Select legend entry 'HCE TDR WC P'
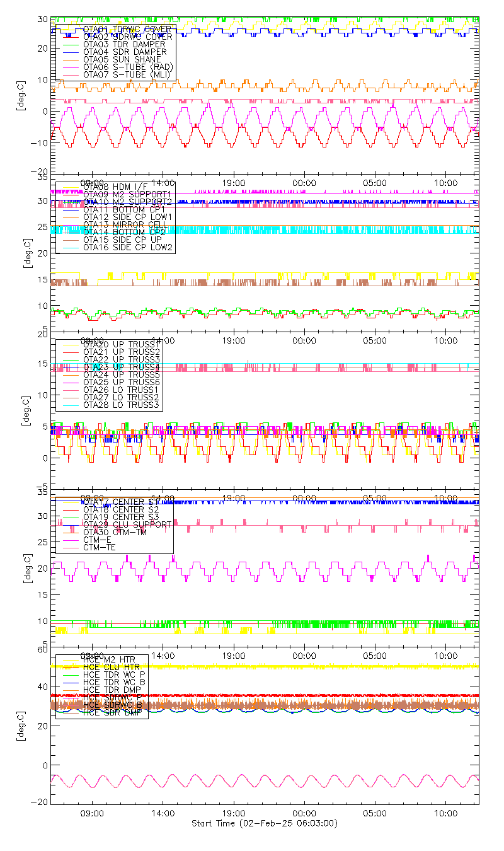The width and height of the screenshot is (504, 851). click(x=115, y=675)
